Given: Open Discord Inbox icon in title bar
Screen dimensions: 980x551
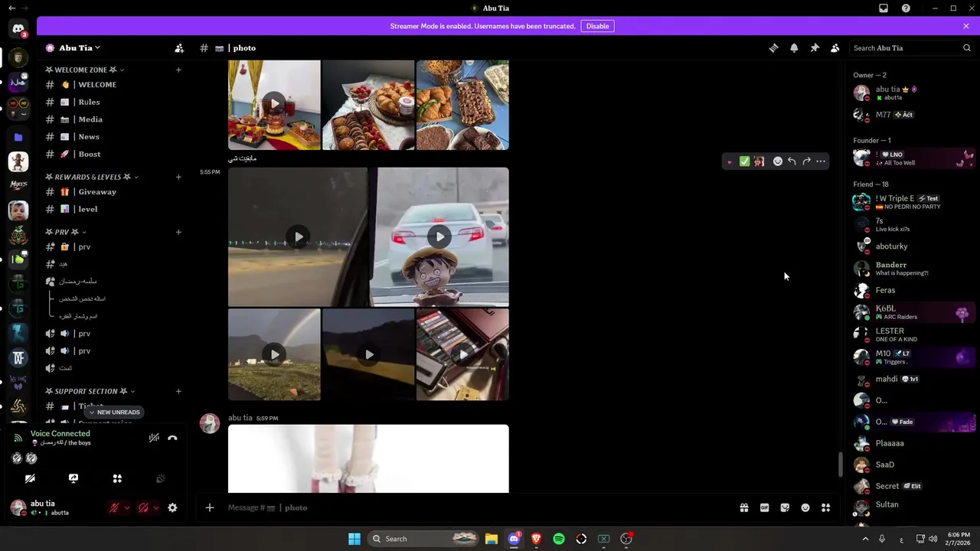Looking at the screenshot, I should point(884,8).
